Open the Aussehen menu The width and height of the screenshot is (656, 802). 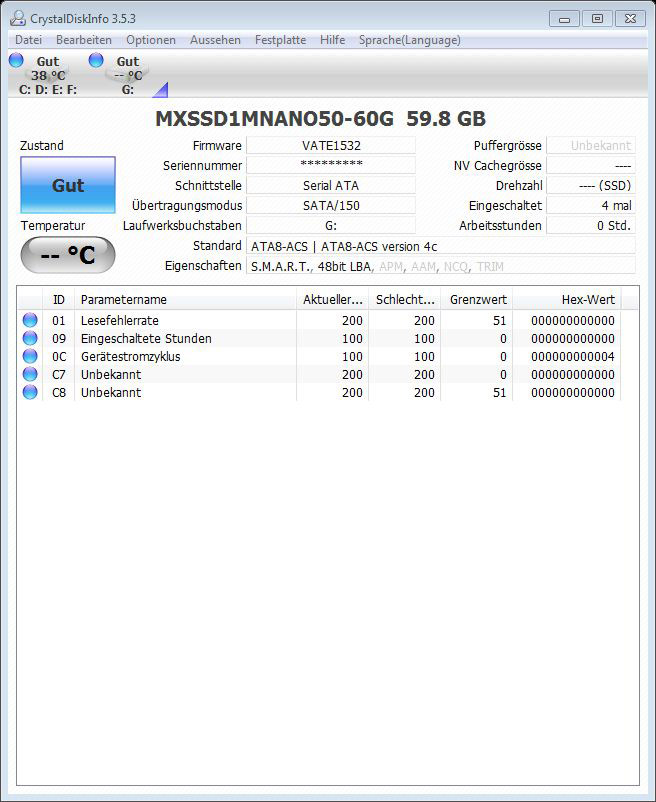[215, 40]
